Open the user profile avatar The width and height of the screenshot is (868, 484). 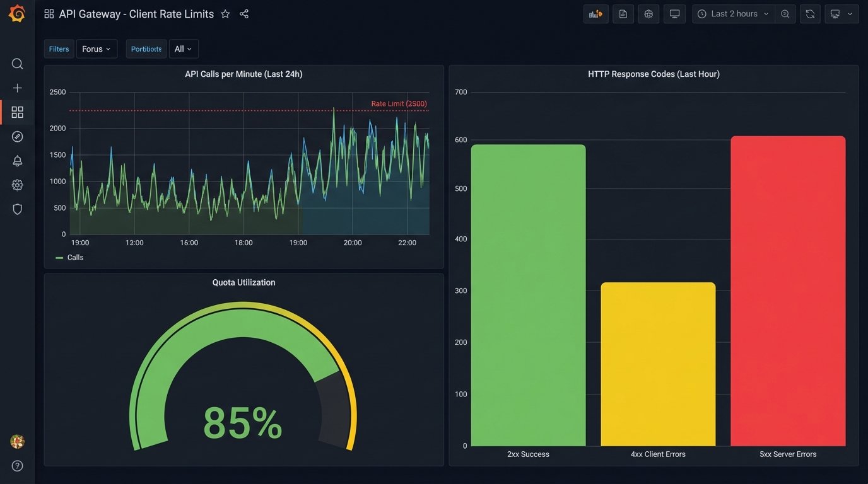pos(17,441)
